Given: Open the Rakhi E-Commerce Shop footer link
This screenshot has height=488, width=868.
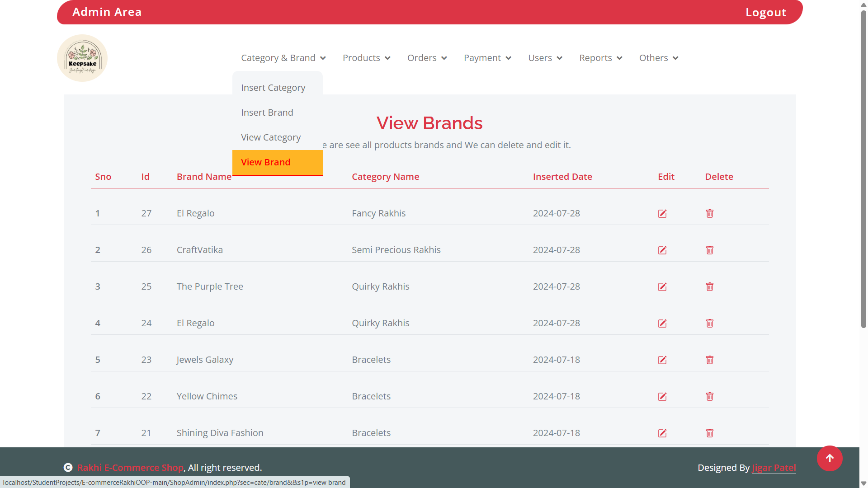Looking at the screenshot, I should pyautogui.click(x=130, y=468).
